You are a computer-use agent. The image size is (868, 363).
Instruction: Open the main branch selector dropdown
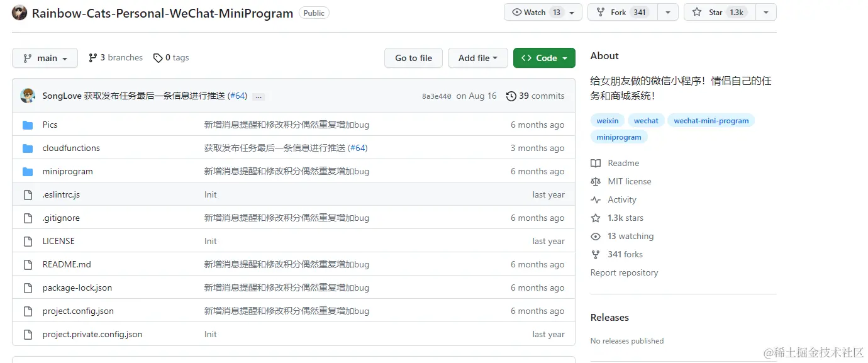45,58
